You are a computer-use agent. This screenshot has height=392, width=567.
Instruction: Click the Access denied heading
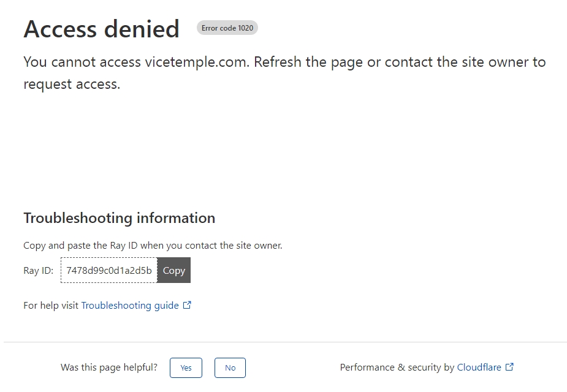(x=102, y=29)
